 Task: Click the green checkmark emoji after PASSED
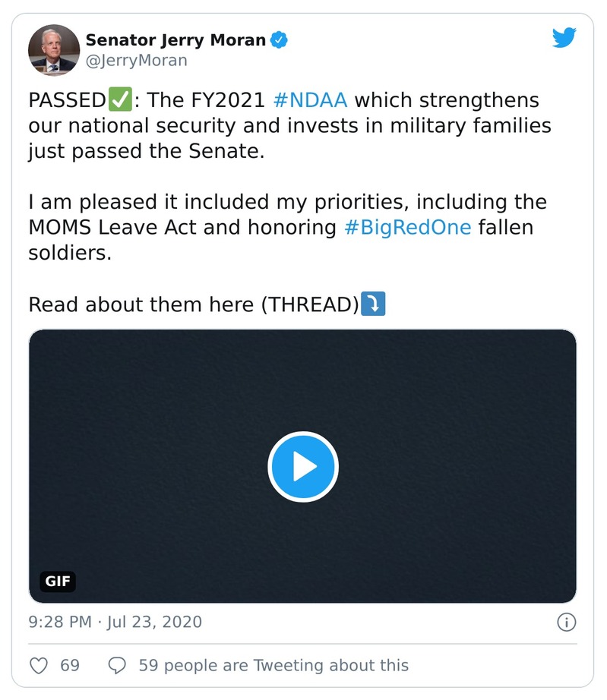pos(120,100)
